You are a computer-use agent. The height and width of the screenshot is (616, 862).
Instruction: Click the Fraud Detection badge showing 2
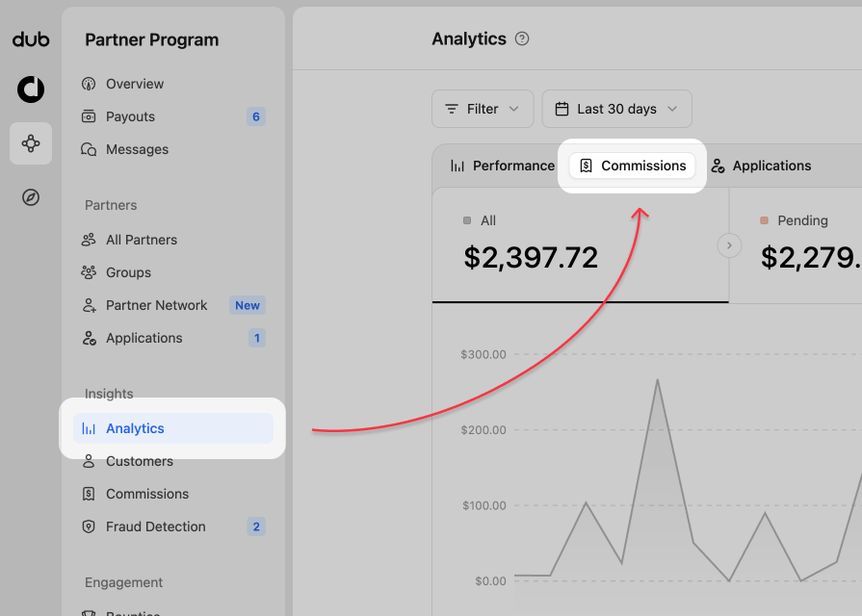click(x=256, y=526)
